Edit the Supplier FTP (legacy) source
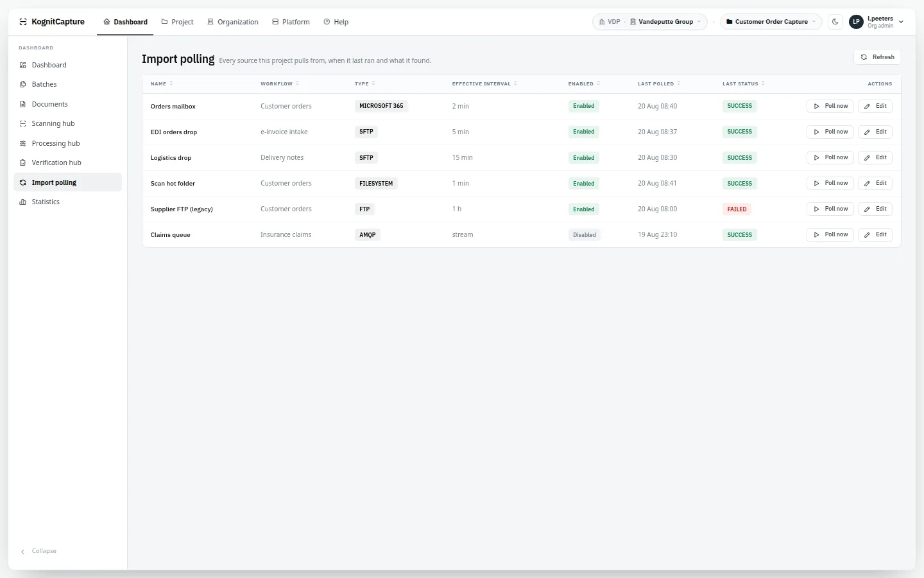 pos(875,209)
